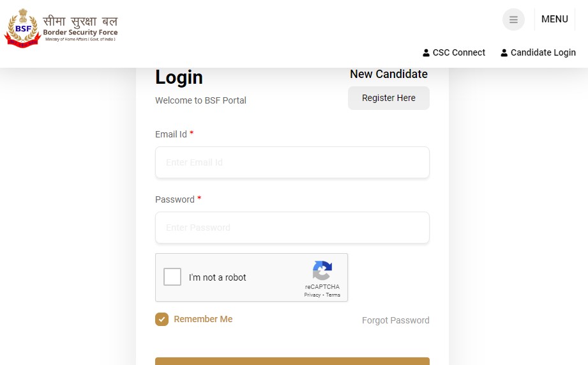Click the Password field label
Screen dimensions: 588x365
(x=175, y=199)
